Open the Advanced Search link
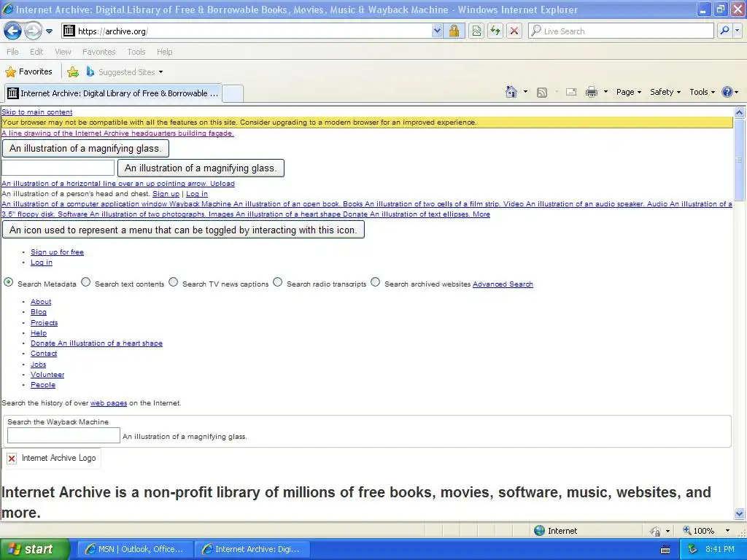 tap(503, 284)
